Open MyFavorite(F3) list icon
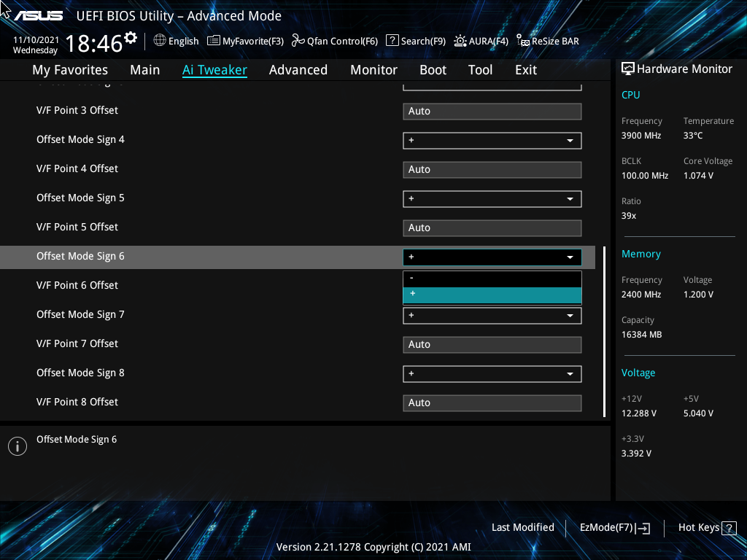 214,41
